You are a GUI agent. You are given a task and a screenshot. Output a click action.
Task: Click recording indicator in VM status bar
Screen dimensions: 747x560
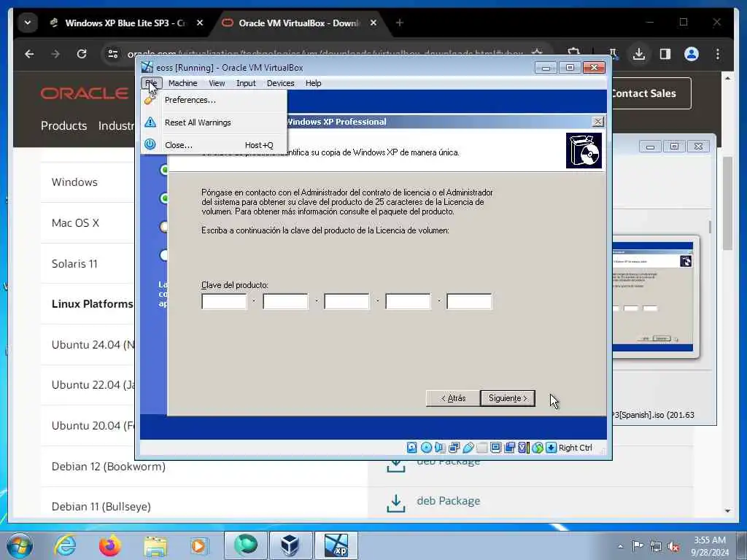tap(509, 448)
